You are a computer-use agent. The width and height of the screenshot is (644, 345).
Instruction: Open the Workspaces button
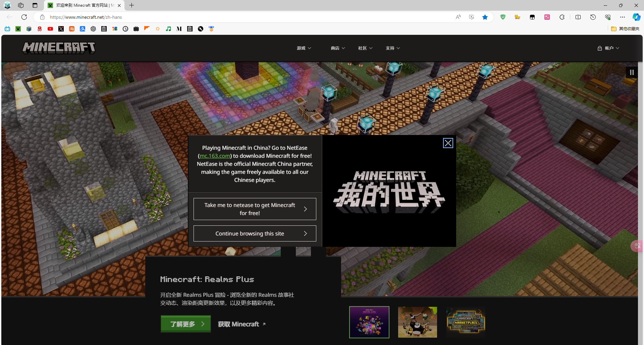click(x=21, y=5)
